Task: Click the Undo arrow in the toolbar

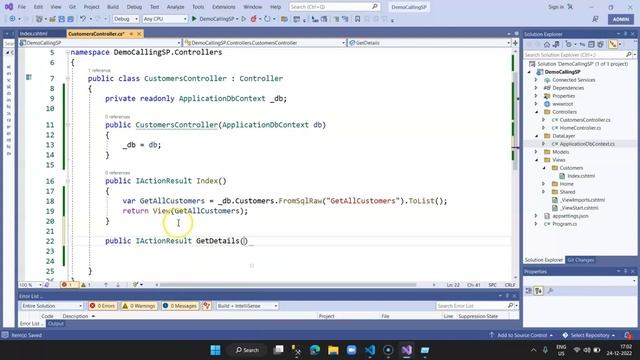Action: tap(83, 19)
